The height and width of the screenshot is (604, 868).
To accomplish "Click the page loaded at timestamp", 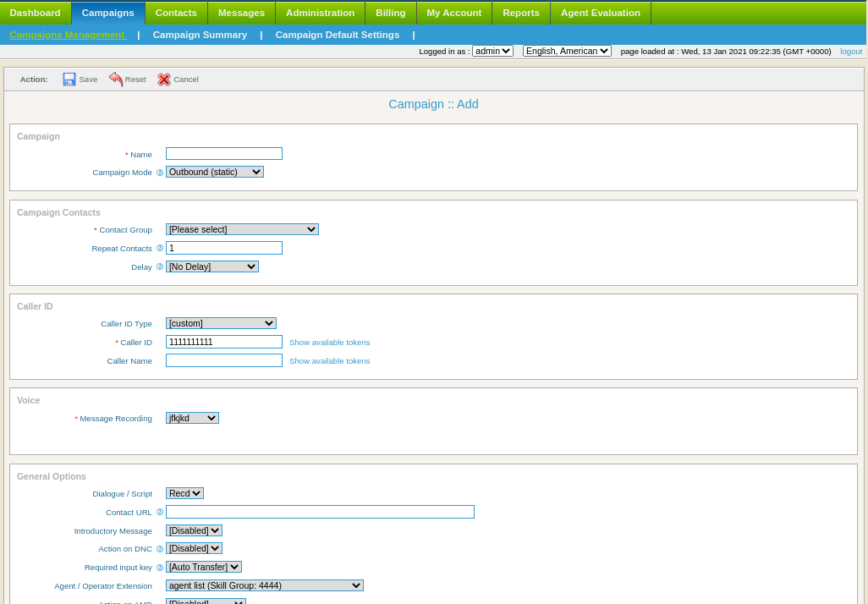I will click(726, 52).
